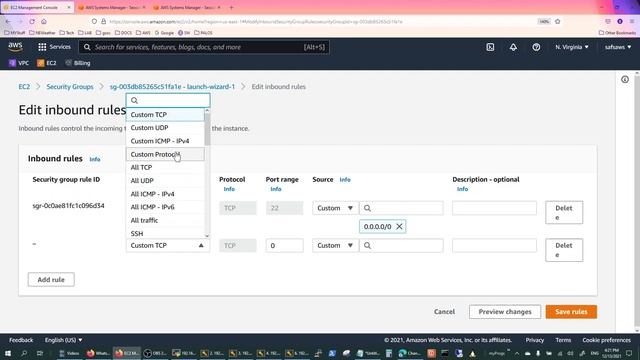The height and width of the screenshot is (360, 640).
Task: Choose All traffic option
Action: (x=165, y=220)
